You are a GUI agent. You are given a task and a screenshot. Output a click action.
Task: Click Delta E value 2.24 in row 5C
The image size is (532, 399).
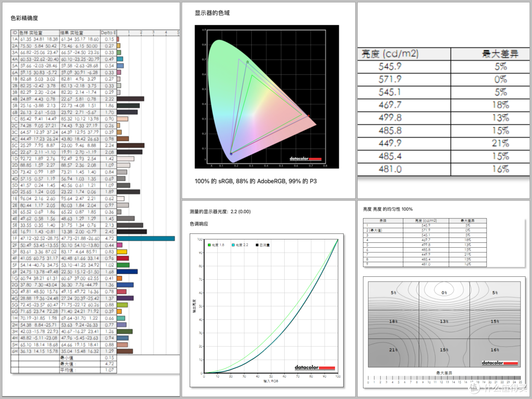pyautogui.click(x=109, y=145)
